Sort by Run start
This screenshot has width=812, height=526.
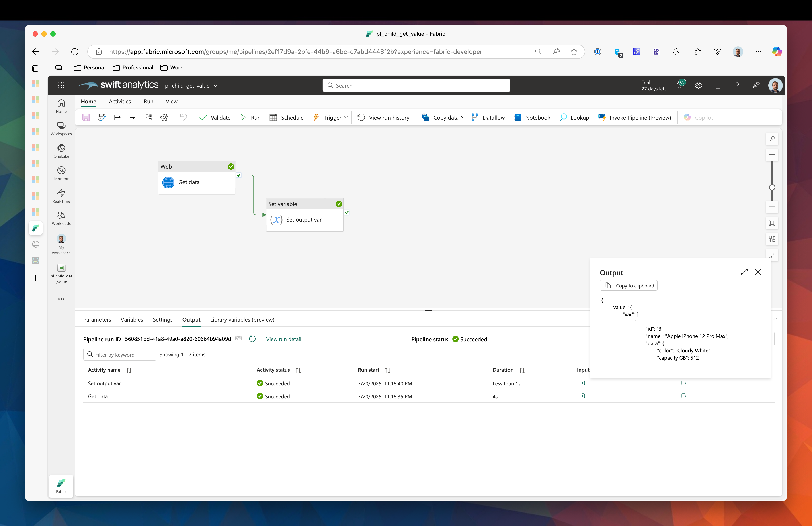(x=388, y=370)
